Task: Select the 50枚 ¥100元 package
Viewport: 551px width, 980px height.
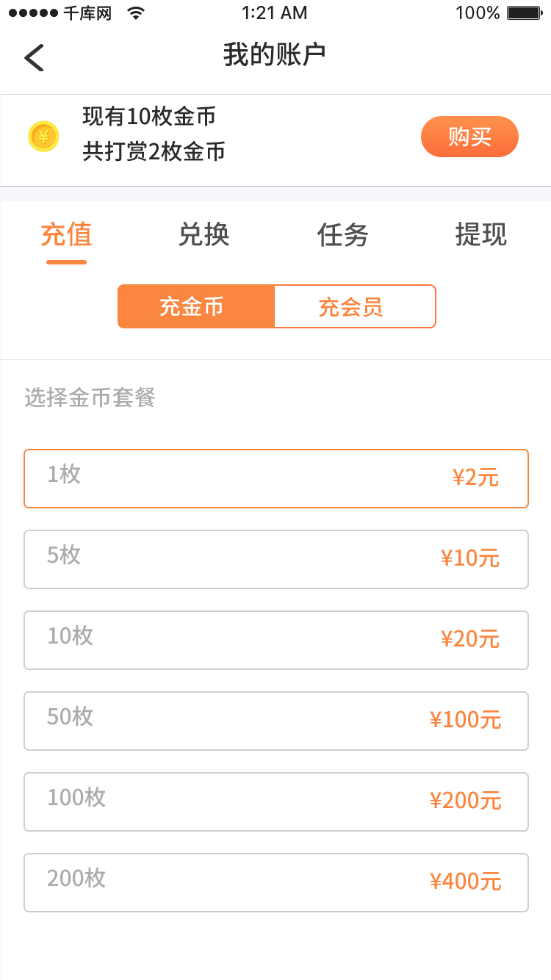Action: (x=276, y=721)
